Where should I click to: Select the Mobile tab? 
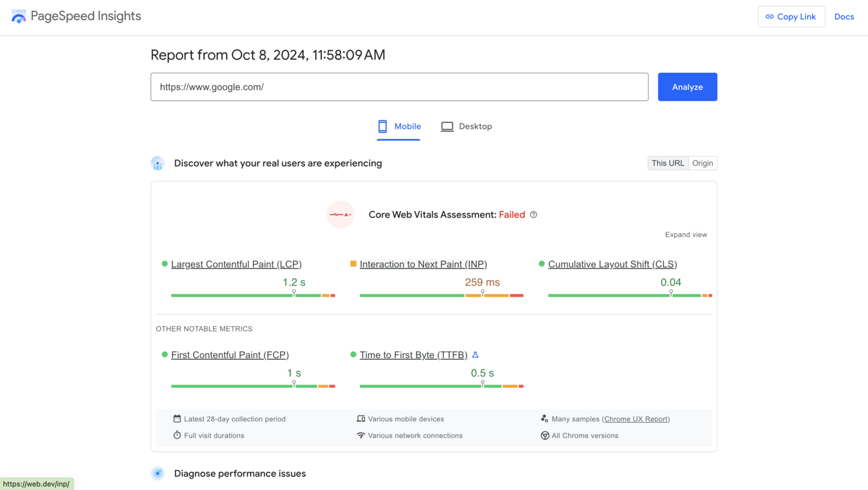pos(399,126)
